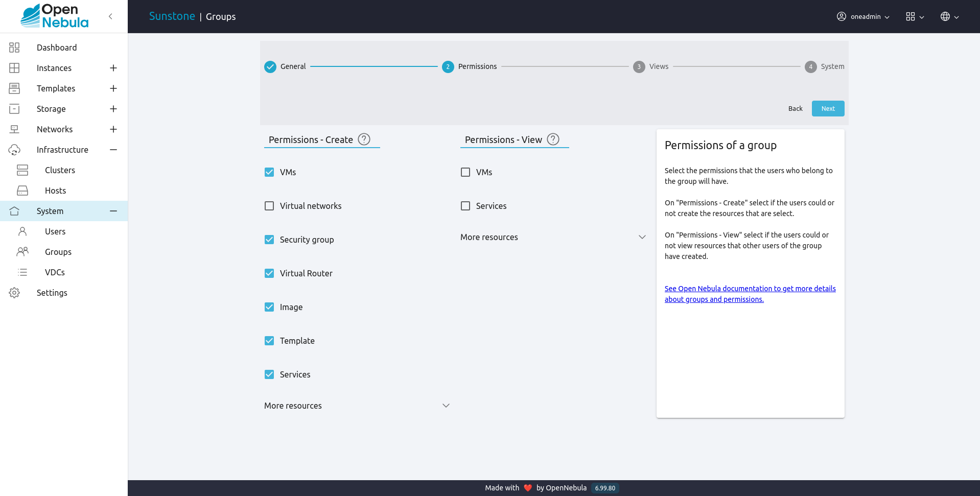Click the Clusters server icon
This screenshot has height=496, width=980.
pyautogui.click(x=22, y=170)
